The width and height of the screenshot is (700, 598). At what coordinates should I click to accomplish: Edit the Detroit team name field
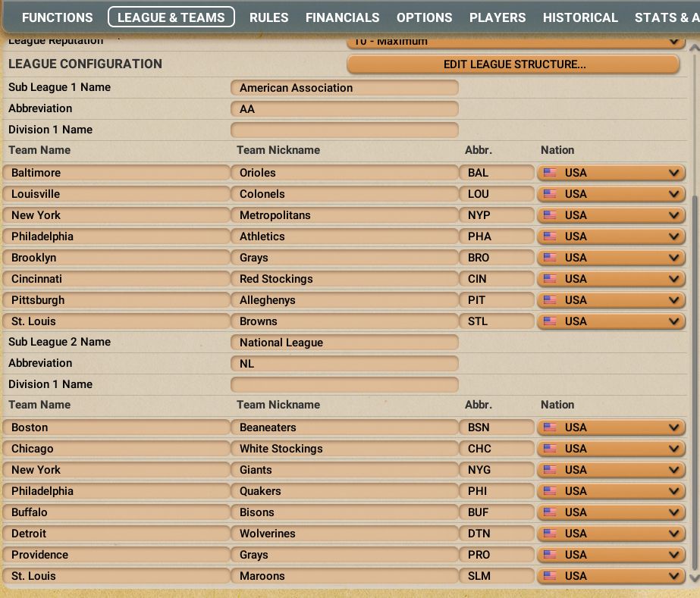[x=116, y=534]
